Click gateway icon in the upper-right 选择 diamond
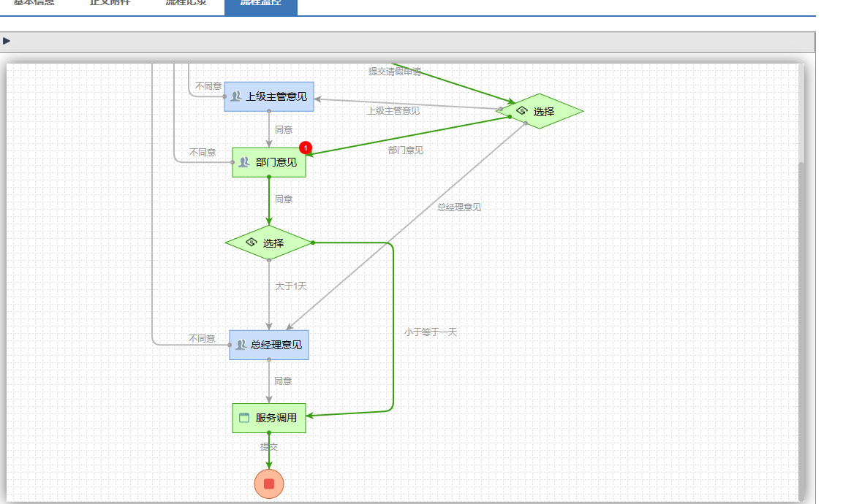Screen dimensions: 843x504 click(x=521, y=111)
